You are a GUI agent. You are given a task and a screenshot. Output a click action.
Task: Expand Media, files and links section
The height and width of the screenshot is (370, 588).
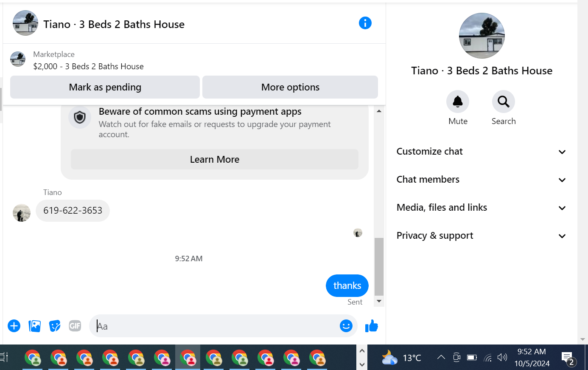click(x=482, y=208)
